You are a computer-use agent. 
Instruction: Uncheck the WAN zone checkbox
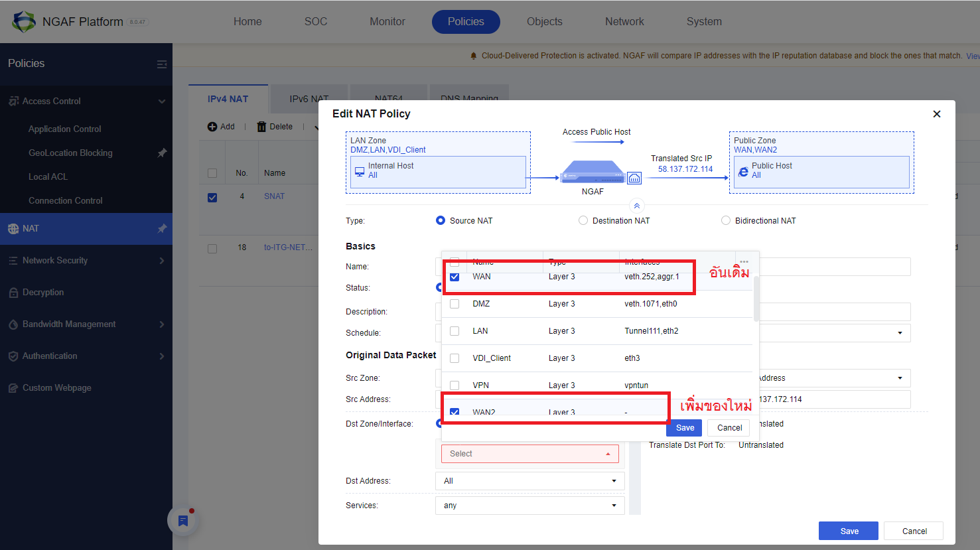[455, 277]
